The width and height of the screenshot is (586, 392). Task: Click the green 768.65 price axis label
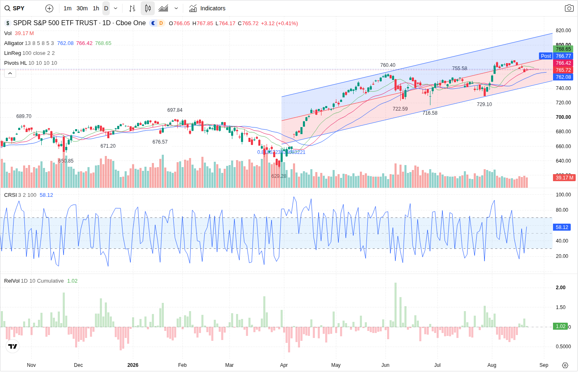click(x=563, y=49)
